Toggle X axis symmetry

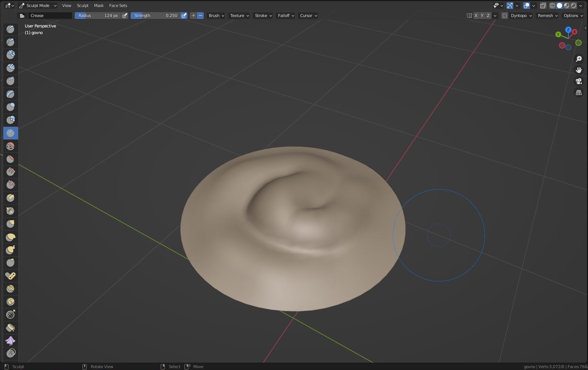476,16
